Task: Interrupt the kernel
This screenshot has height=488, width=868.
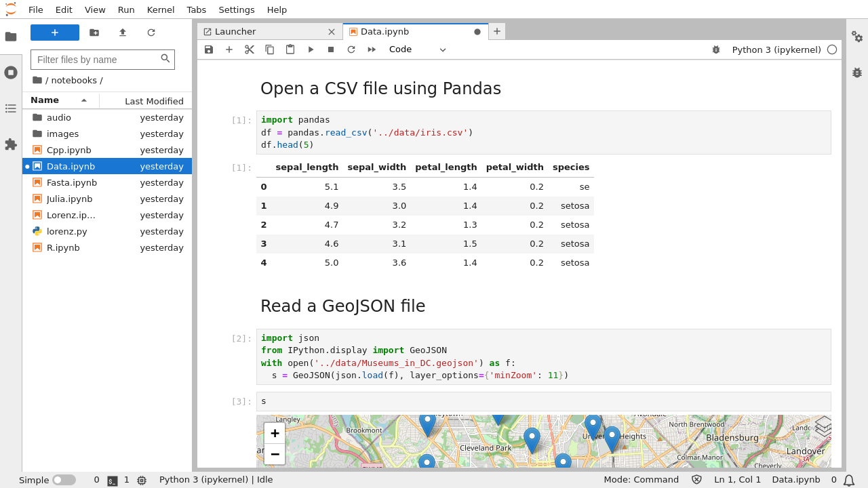Action: coord(331,49)
